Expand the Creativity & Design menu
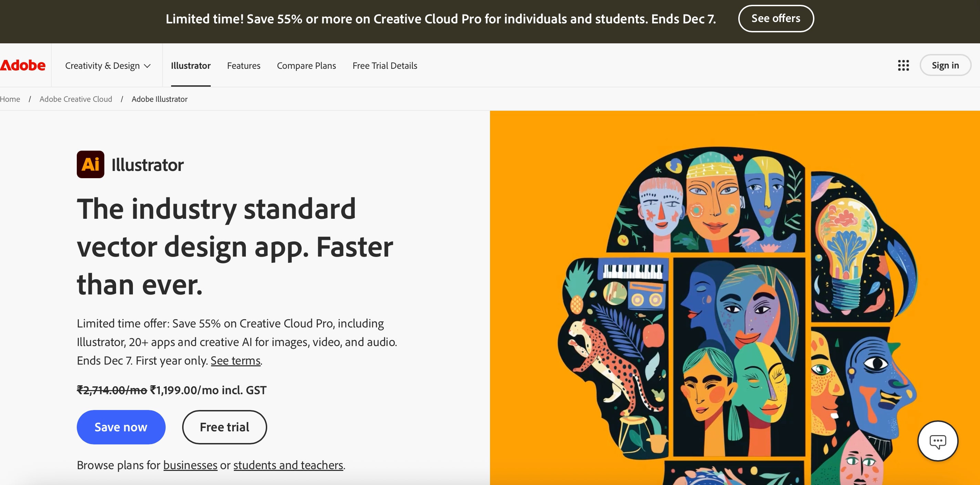The height and width of the screenshot is (485, 980). point(108,66)
